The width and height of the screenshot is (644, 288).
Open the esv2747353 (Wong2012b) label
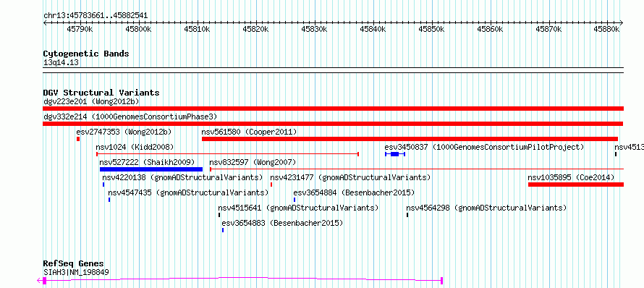click(124, 132)
